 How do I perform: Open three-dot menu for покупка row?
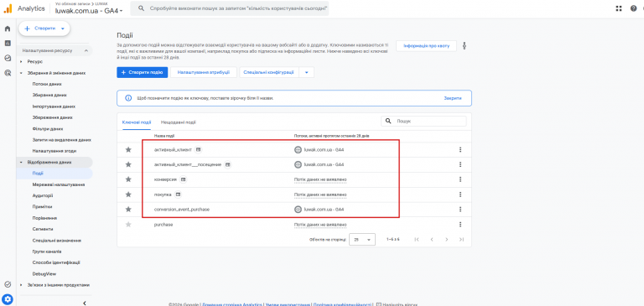pos(460,194)
